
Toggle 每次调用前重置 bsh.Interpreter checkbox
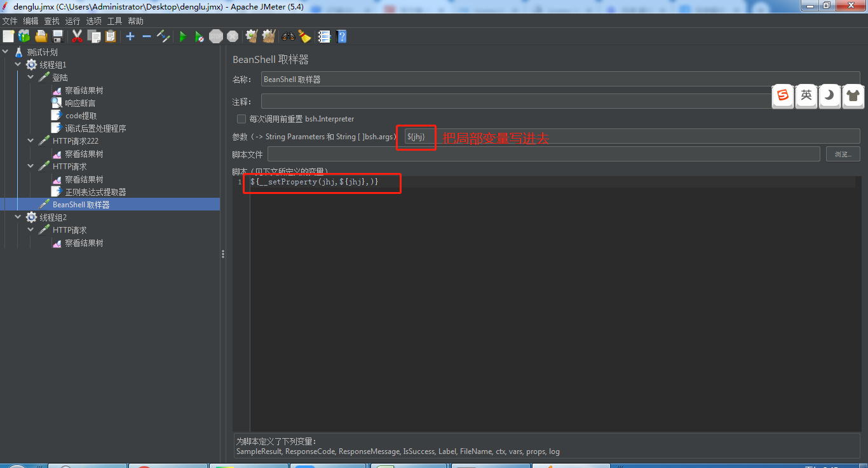[x=241, y=119]
